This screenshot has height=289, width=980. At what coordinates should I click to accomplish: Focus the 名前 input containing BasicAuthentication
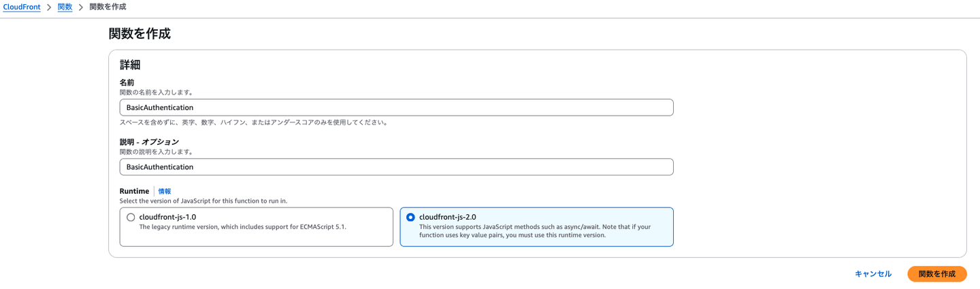point(396,107)
